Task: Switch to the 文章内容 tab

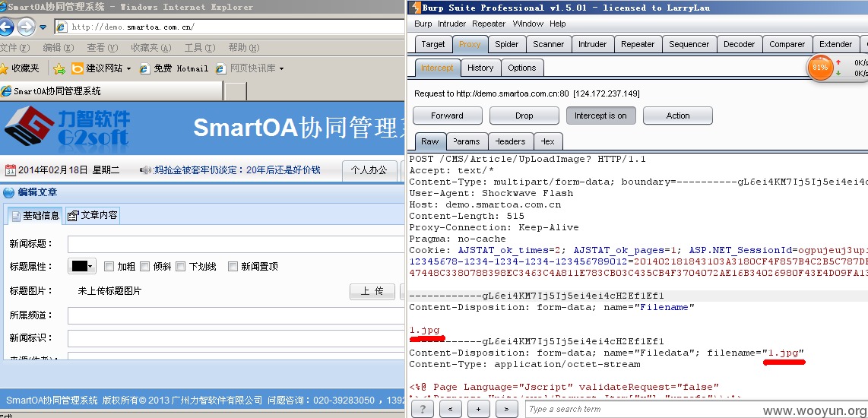Action: point(93,215)
